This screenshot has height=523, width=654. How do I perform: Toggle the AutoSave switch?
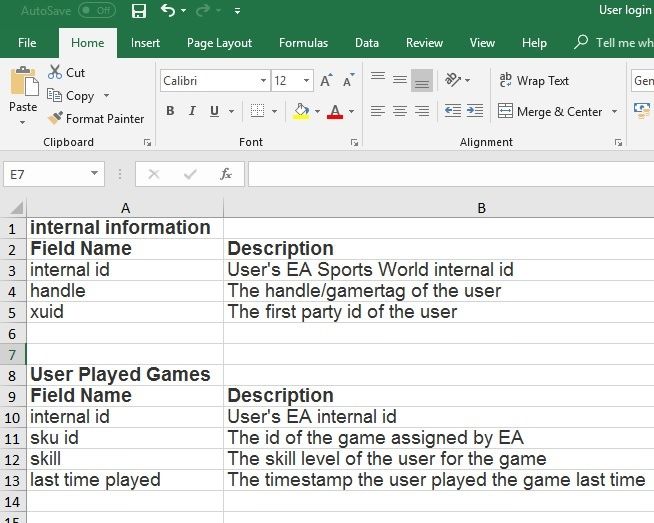(x=96, y=11)
